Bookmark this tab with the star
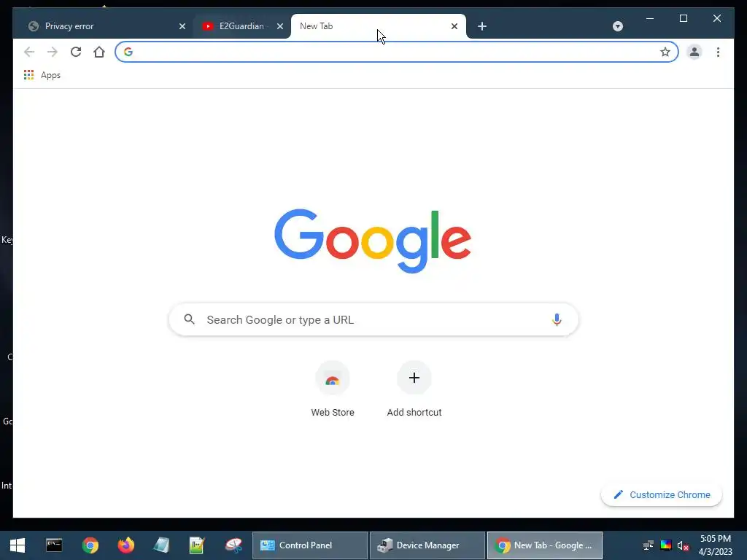This screenshot has width=747, height=560. (x=665, y=52)
